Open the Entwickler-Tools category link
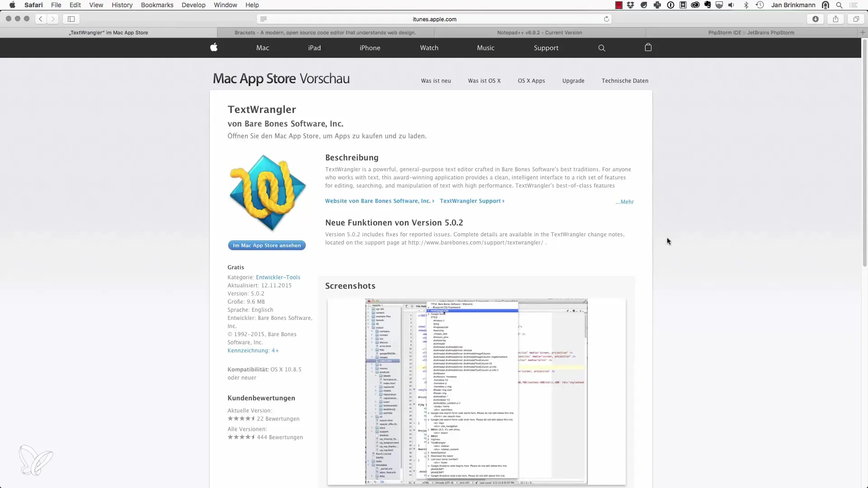Image resolution: width=868 pixels, height=488 pixels. pyautogui.click(x=278, y=277)
